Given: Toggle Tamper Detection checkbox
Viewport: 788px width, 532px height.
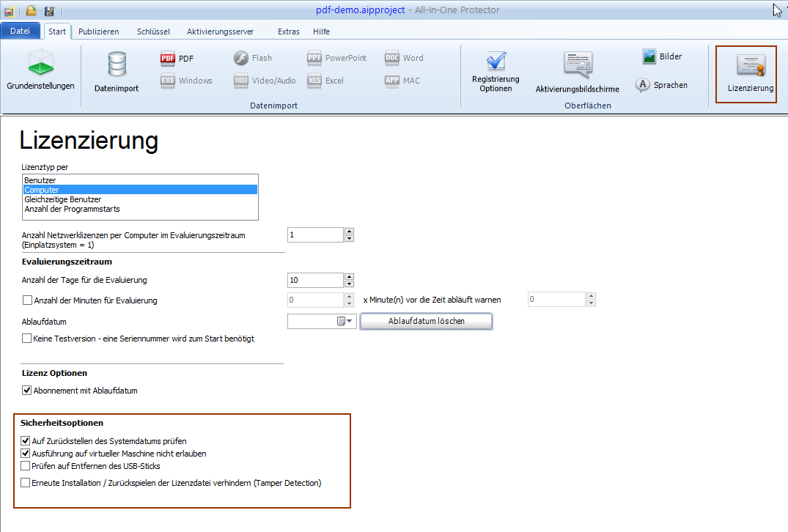Looking at the screenshot, I should click(x=26, y=483).
